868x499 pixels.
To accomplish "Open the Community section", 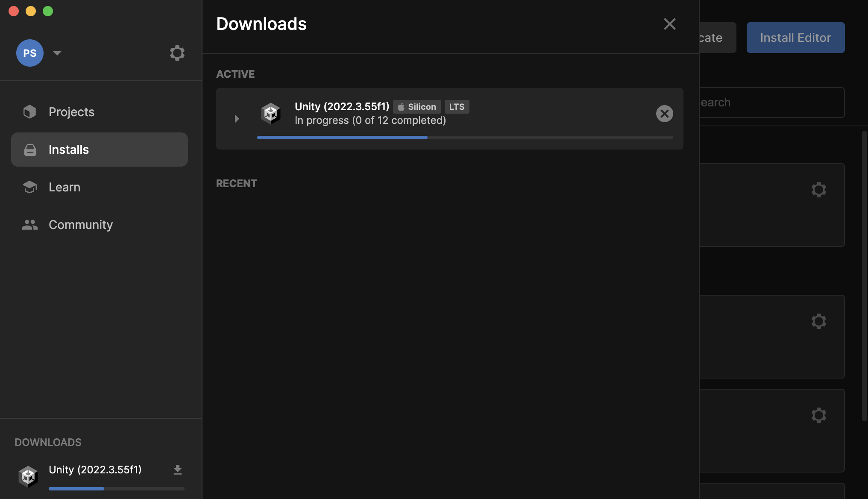I will [x=80, y=225].
